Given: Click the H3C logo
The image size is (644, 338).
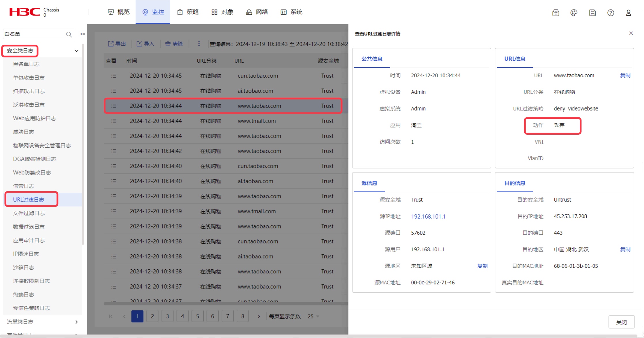Looking at the screenshot, I should [x=24, y=12].
